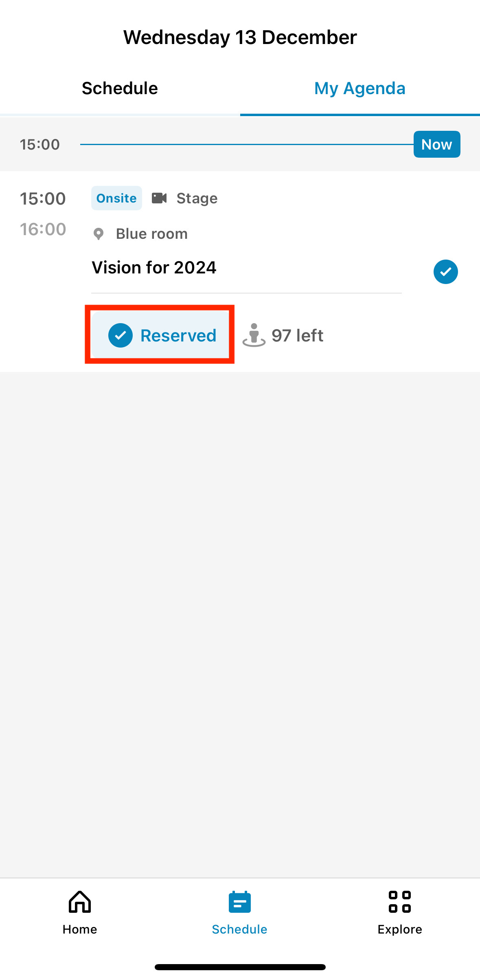Image resolution: width=480 pixels, height=980 pixels.
Task: Tap the checkmark icon inside Reserved button
Action: (121, 335)
